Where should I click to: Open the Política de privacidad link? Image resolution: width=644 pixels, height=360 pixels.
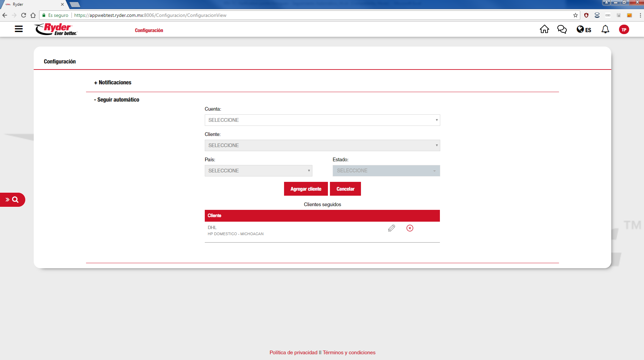pos(293,353)
